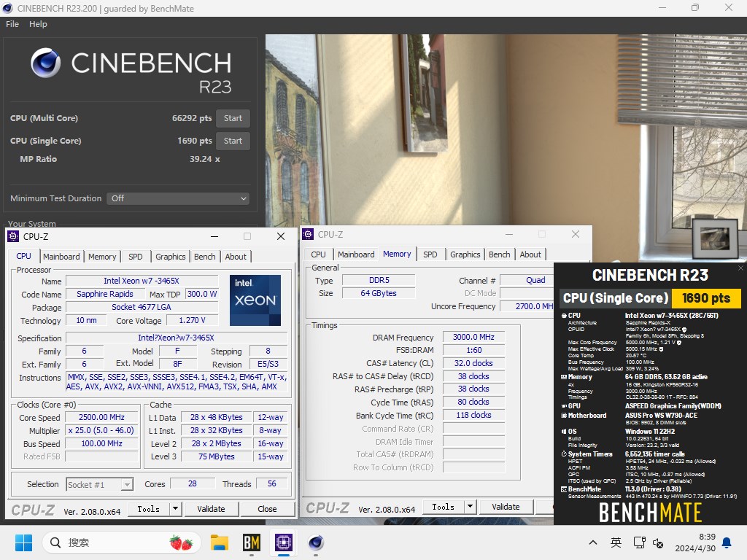This screenshot has width=747, height=560.
Task: Open BenchMate from the taskbar
Action: pyautogui.click(x=252, y=542)
